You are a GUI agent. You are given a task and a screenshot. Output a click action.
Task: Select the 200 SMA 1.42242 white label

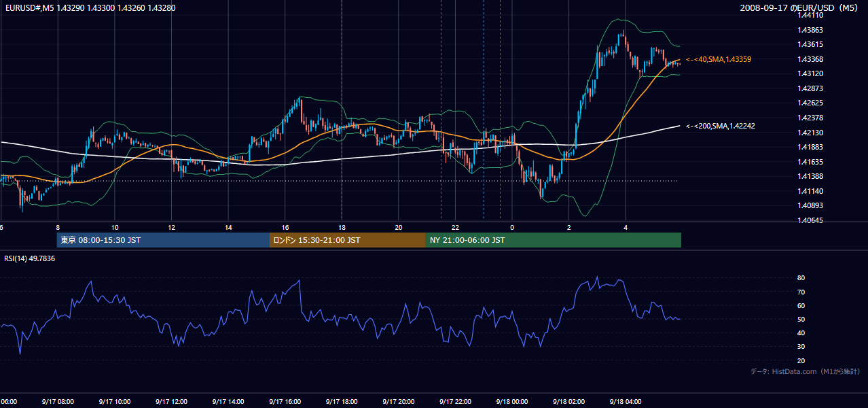[x=721, y=126]
